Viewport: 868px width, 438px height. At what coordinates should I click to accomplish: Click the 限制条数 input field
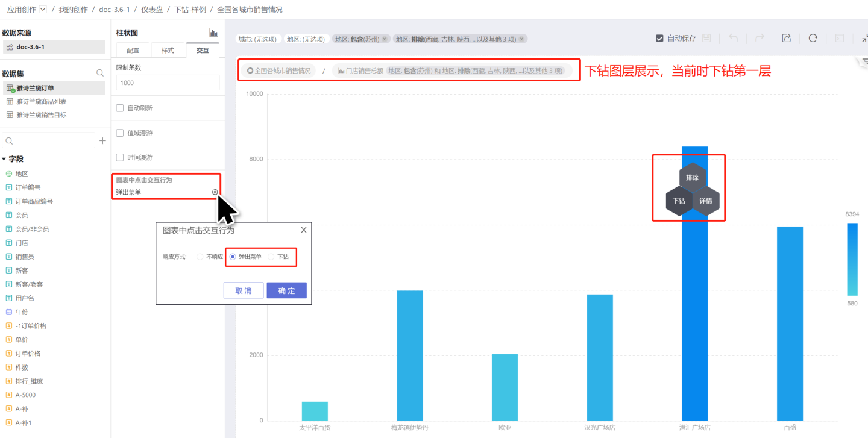168,83
